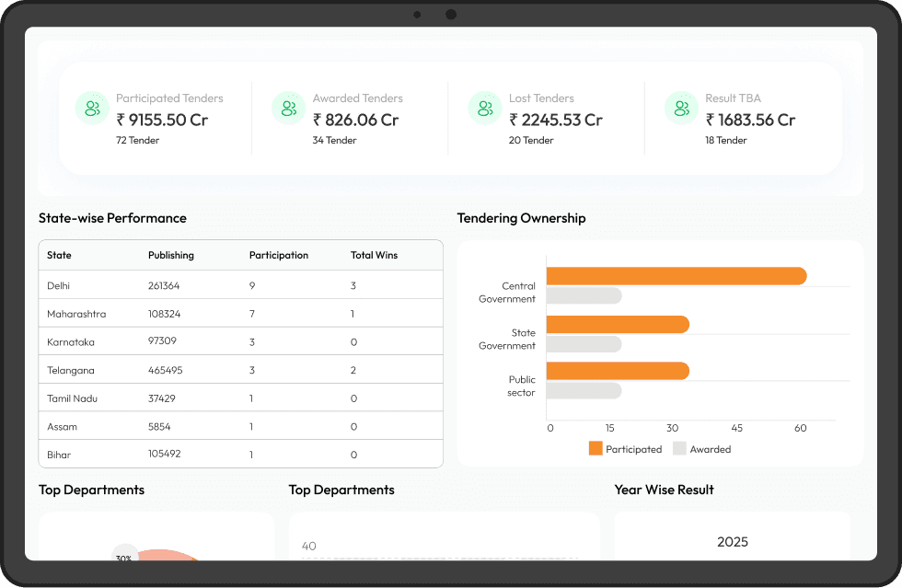Click the orange Participated bar for Central Government
Screen dimensions: 902x588
[x=676, y=276]
